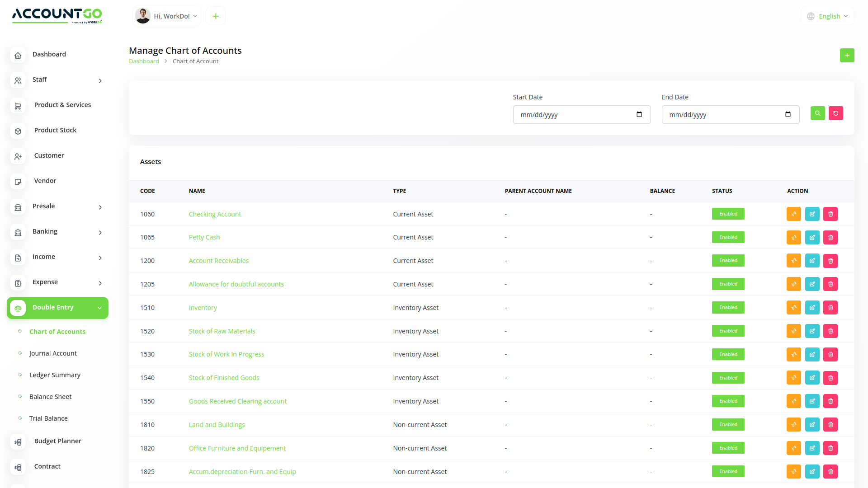Click the Start Date input field
868x488 pixels.
coord(574,114)
